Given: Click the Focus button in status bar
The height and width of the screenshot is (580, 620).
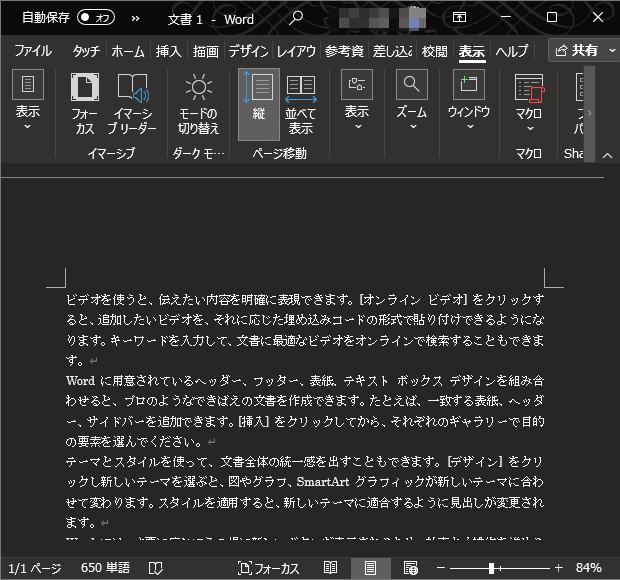Looking at the screenshot, I should [268, 568].
